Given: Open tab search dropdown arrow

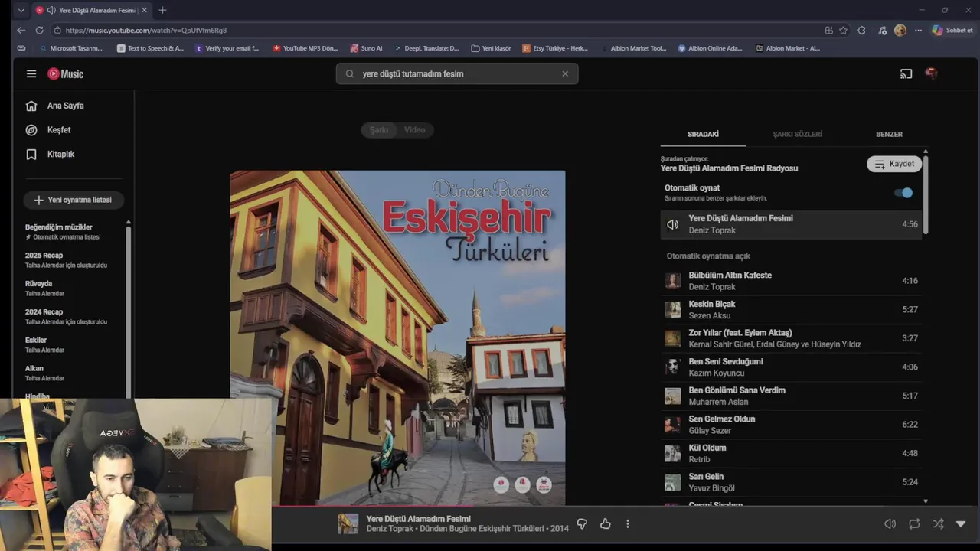Looking at the screenshot, I should [x=21, y=10].
